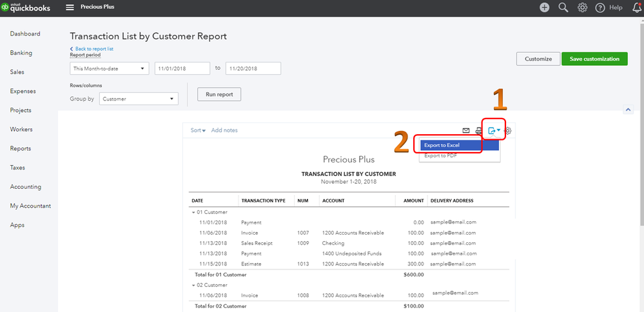Click the $100.00 total for 02 Customer

414,306
